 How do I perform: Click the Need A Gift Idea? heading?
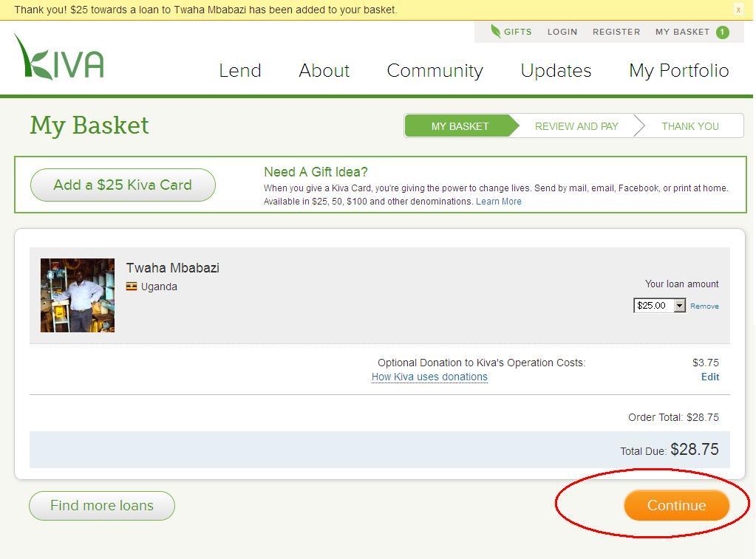point(316,172)
